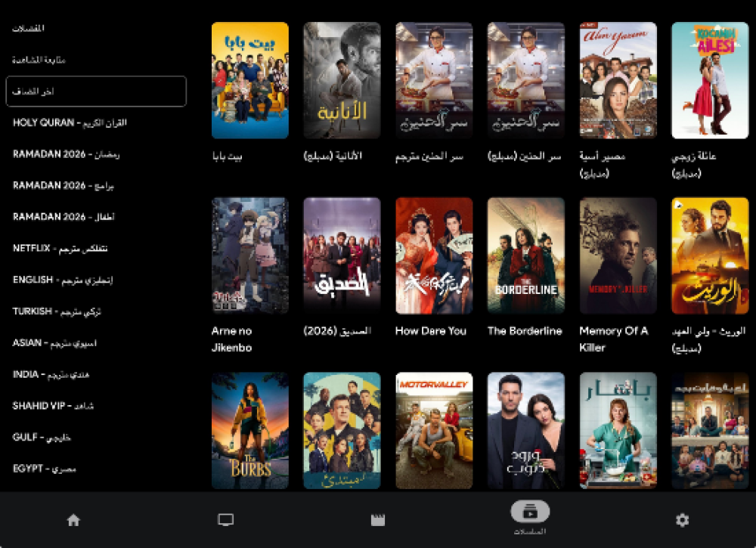The height and width of the screenshot is (548, 756).
Task: Select HOLY QURAN category
Action: (70, 122)
